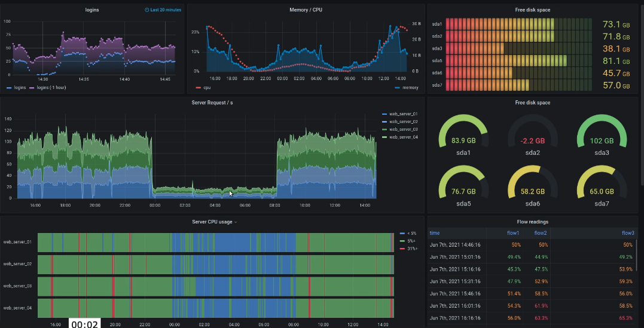The image size is (644, 328).
Task: Toggle web_server_03 in the Server Request legend
Action: click(x=403, y=129)
